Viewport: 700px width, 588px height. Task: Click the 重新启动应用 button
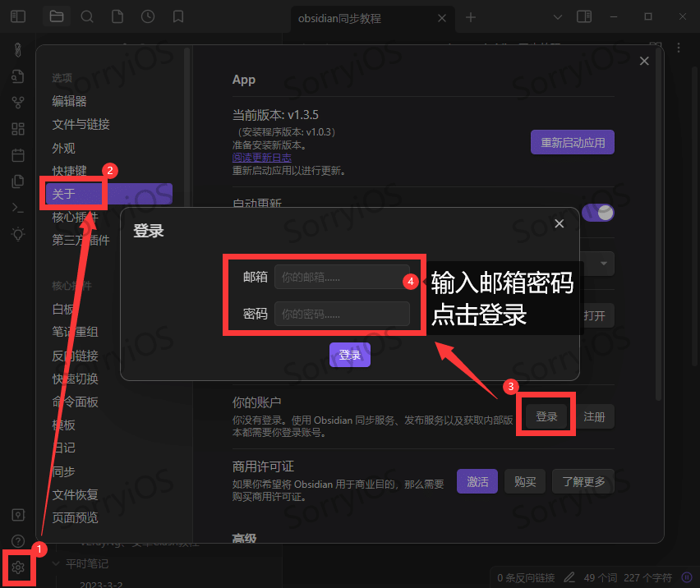(572, 141)
